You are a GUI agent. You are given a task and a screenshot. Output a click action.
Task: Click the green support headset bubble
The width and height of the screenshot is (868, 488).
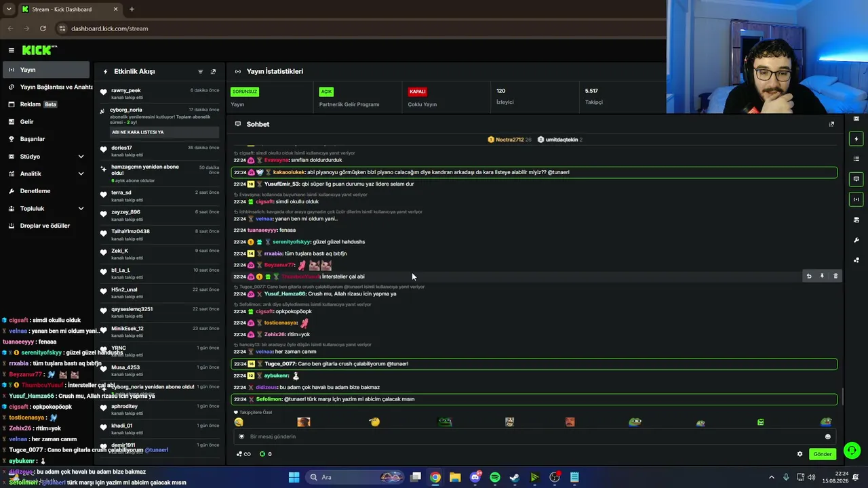852,450
